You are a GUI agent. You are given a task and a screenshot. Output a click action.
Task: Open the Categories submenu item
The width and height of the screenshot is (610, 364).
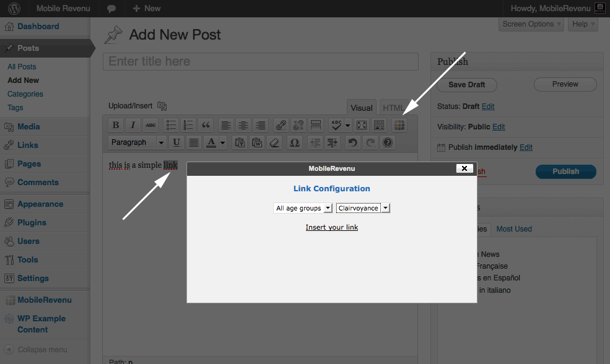click(25, 94)
